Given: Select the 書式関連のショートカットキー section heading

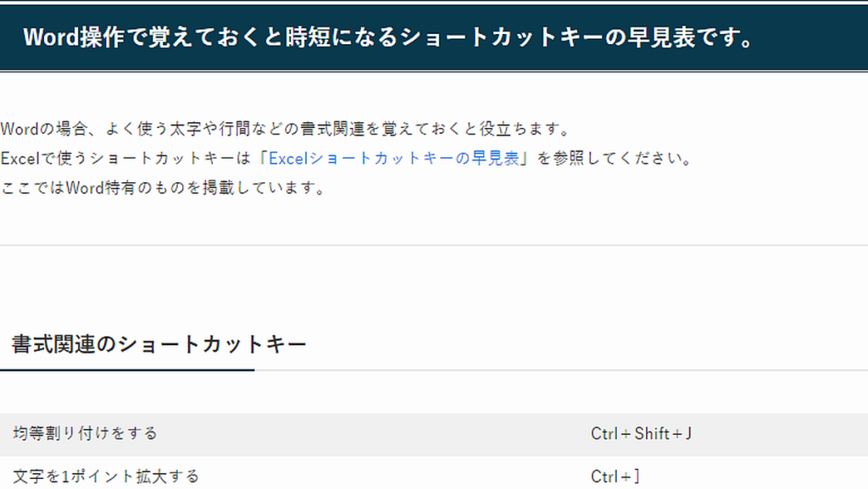Looking at the screenshot, I should click(x=159, y=344).
